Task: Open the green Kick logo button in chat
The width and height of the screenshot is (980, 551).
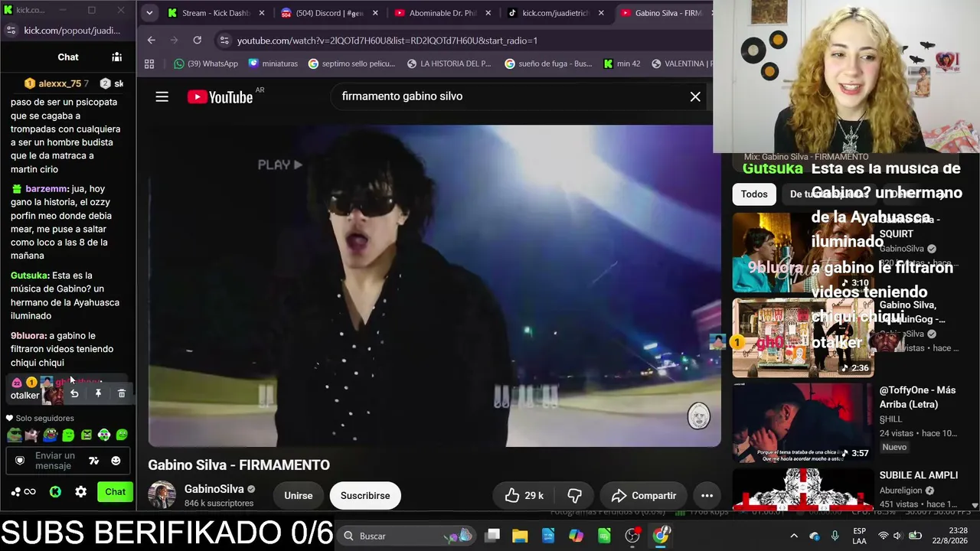Action: click(55, 492)
